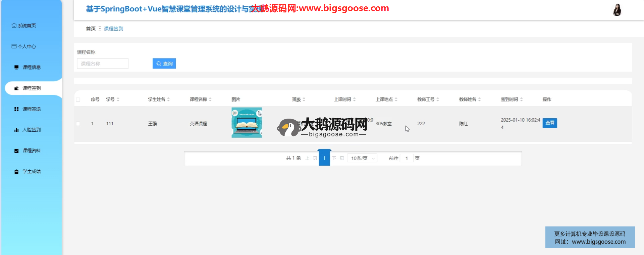The height and width of the screenshot is (255, 644).
Task: Toggle the select-all checkbox in table header
Action: 78,100
